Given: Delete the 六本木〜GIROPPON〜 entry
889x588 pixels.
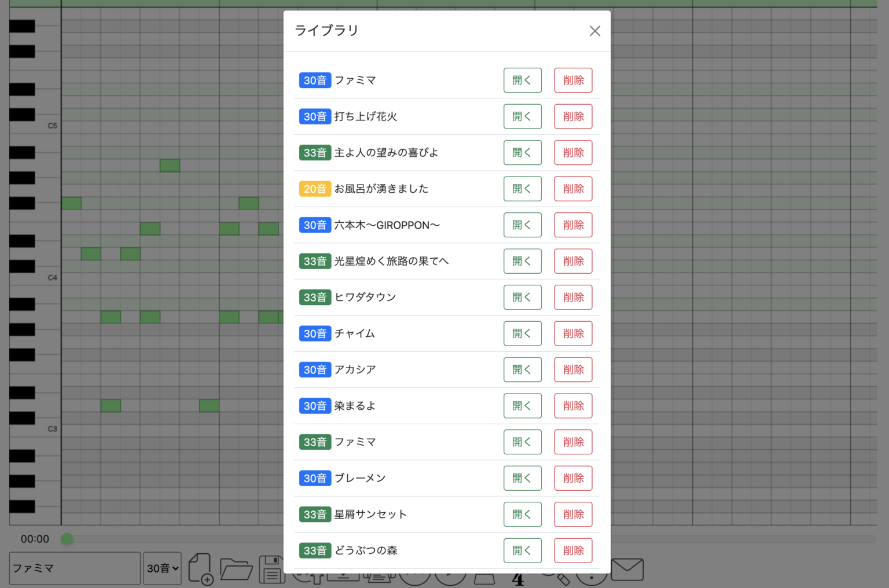Looking at the screenshot, I should click(x=573, y=225).
